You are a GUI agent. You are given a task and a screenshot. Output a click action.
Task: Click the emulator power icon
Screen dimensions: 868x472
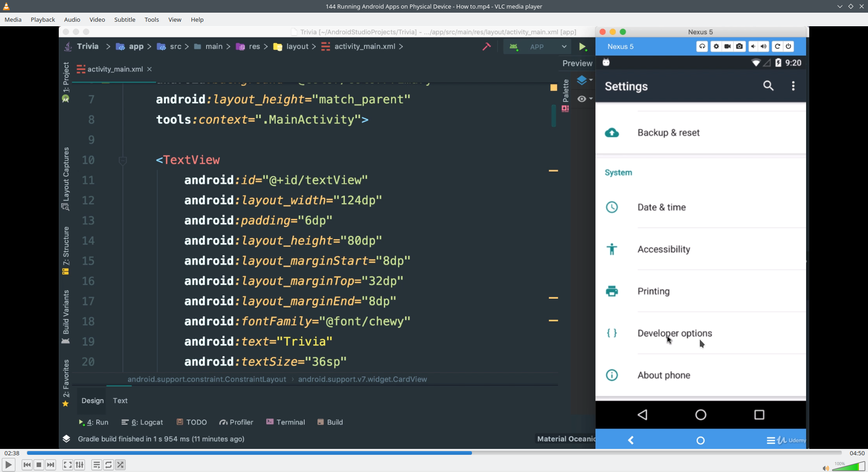(x=788, y=47)
